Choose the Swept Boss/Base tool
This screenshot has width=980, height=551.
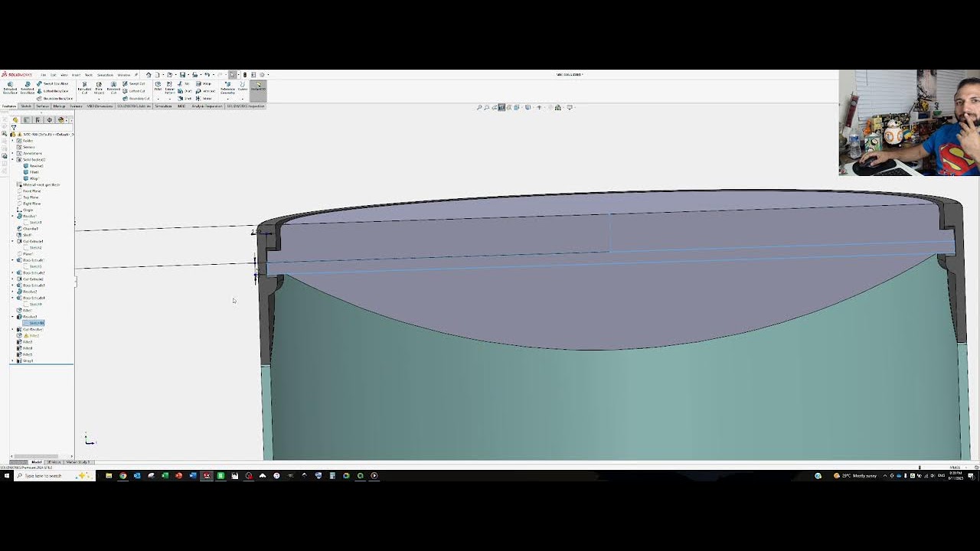[x=53, y=83]
